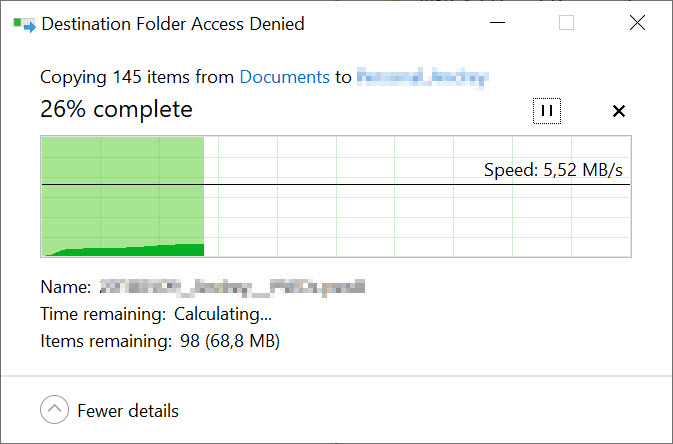Open the Documents source folder link
The image size is (673, 444).
pyautogui.click(x=285, y=77)
